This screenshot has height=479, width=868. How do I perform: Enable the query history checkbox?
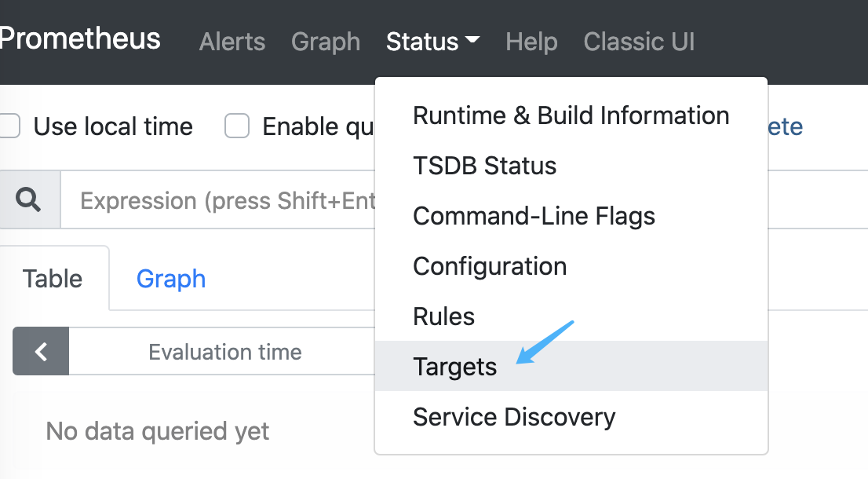pos(237,126)
